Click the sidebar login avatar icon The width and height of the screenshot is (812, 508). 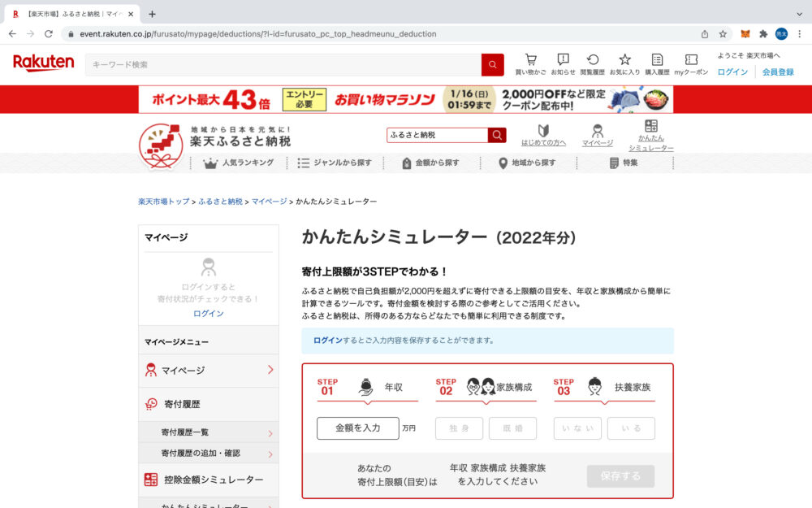(208, 267)
